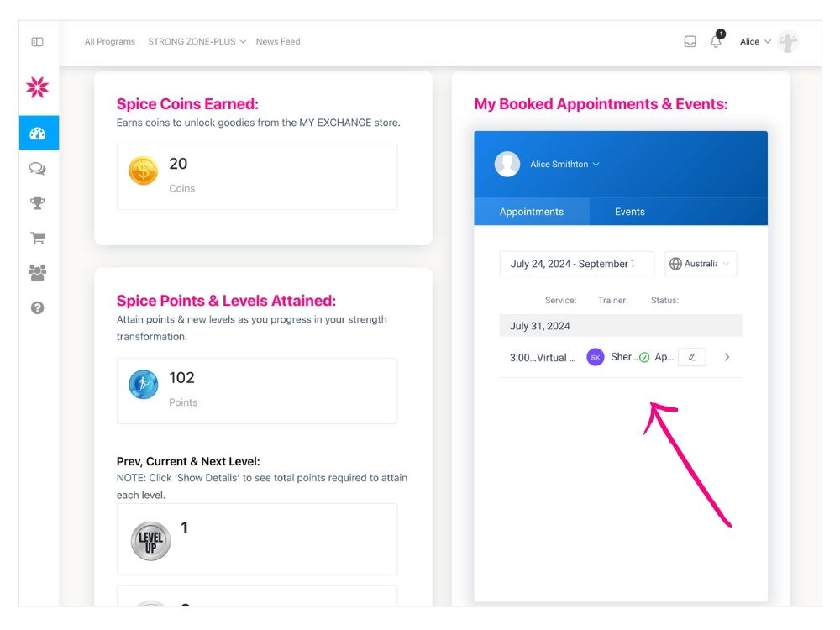Image resolution: width=840 pixels, height=630 pixels.
Task: Switch to the Events tab
Action: 629,212
